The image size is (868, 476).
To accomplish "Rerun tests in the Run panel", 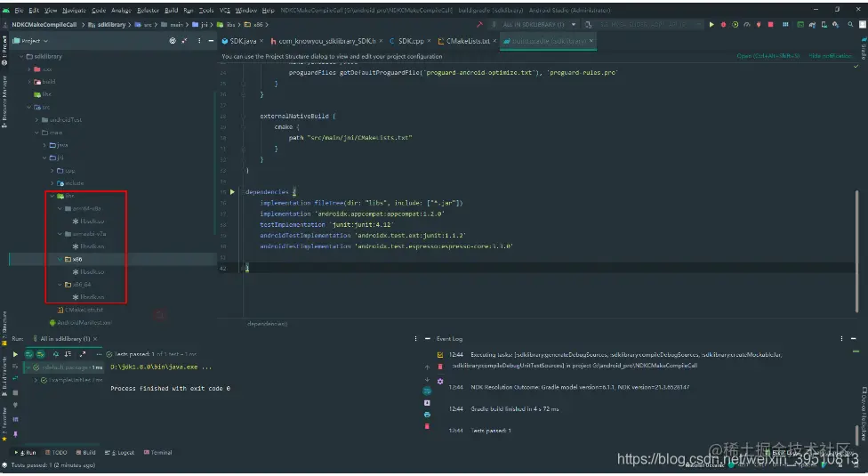I will coord(15,354).
